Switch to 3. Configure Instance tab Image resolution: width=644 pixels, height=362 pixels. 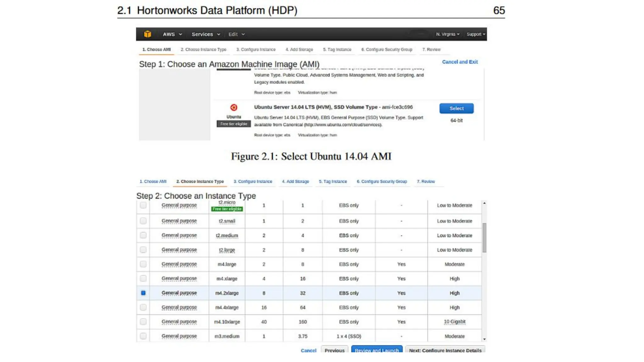[x=253, y=182]
